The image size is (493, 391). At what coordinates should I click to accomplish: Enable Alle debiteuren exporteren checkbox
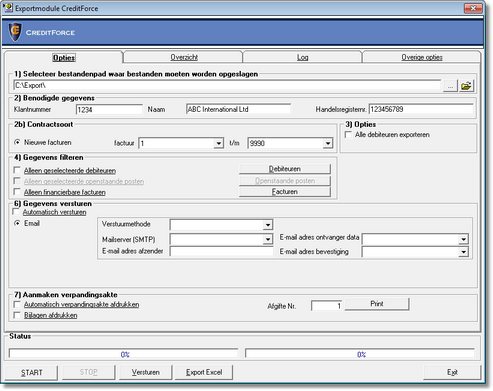point(348,135)
